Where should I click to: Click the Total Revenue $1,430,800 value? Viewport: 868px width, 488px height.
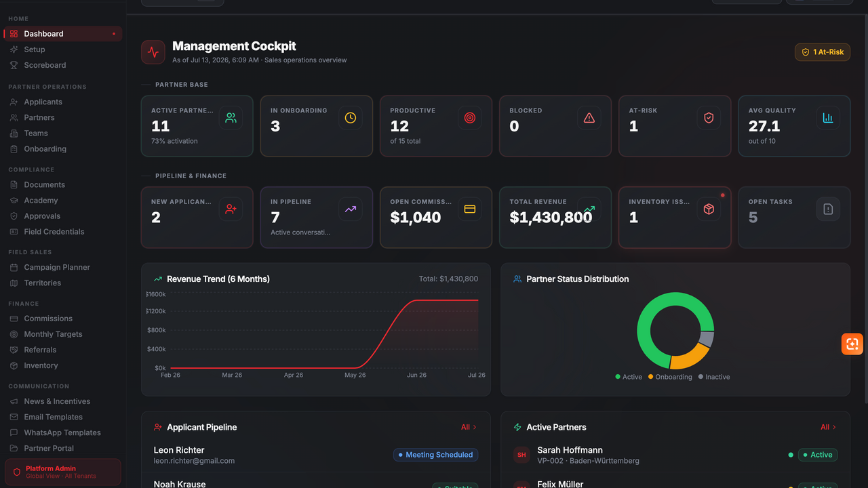[551, 218]
